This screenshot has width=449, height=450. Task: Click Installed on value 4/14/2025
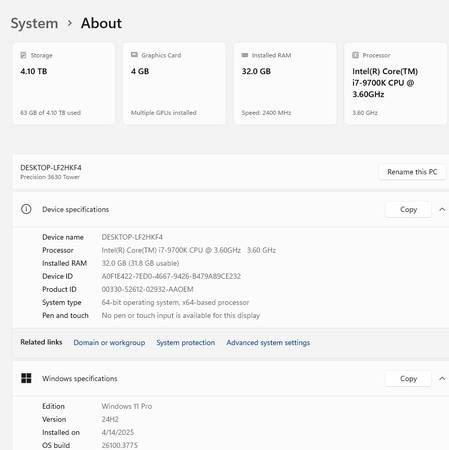[118, 432]
